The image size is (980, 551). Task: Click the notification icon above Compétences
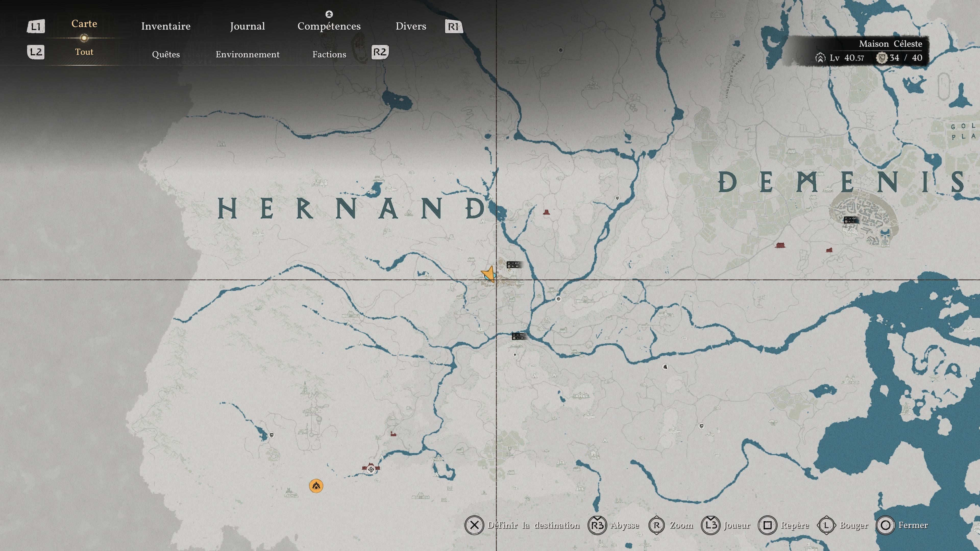(x=329, y=14)
